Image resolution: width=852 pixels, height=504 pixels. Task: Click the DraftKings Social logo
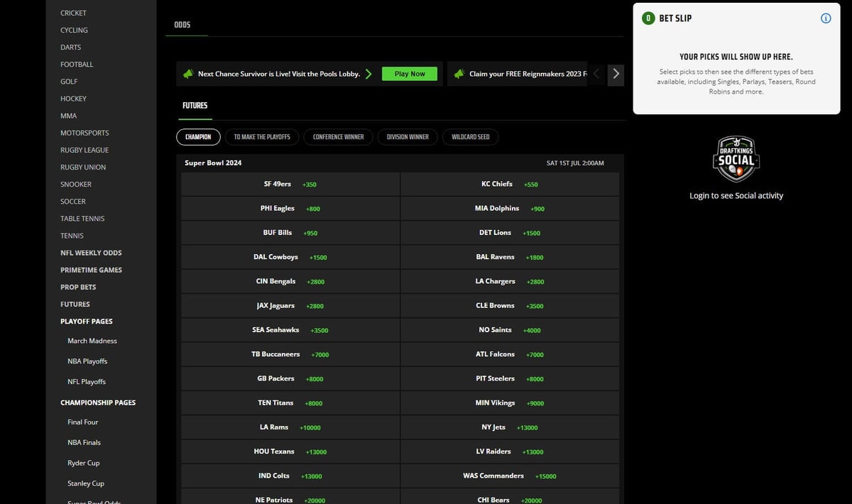(736, 160)
